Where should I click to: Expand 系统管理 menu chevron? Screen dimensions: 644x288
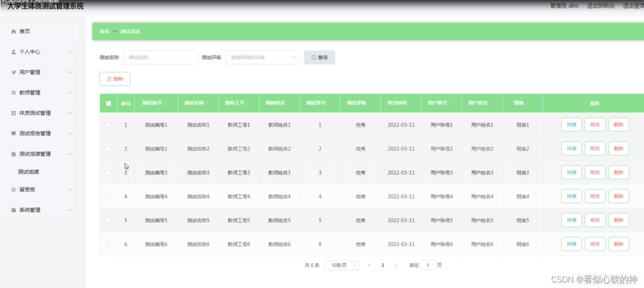click(69, 210)
